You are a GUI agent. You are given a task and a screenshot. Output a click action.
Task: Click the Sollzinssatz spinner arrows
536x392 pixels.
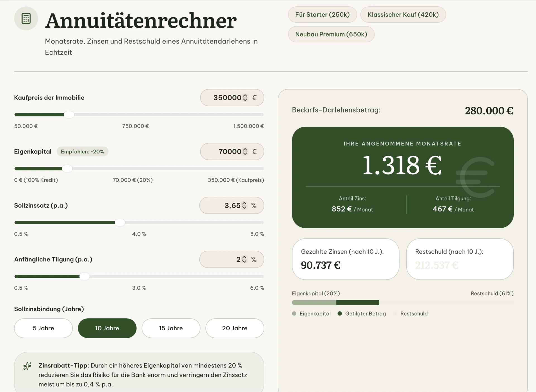244,206
